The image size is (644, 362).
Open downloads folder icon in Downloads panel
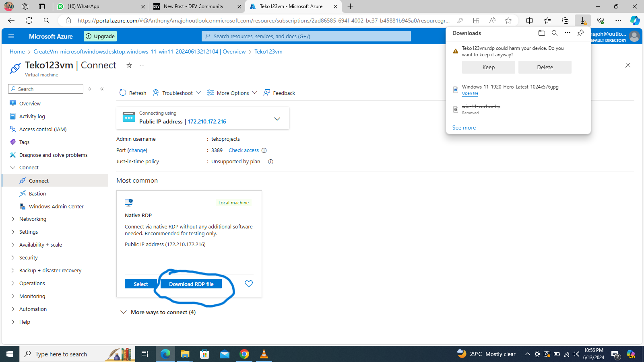[542, 33]
